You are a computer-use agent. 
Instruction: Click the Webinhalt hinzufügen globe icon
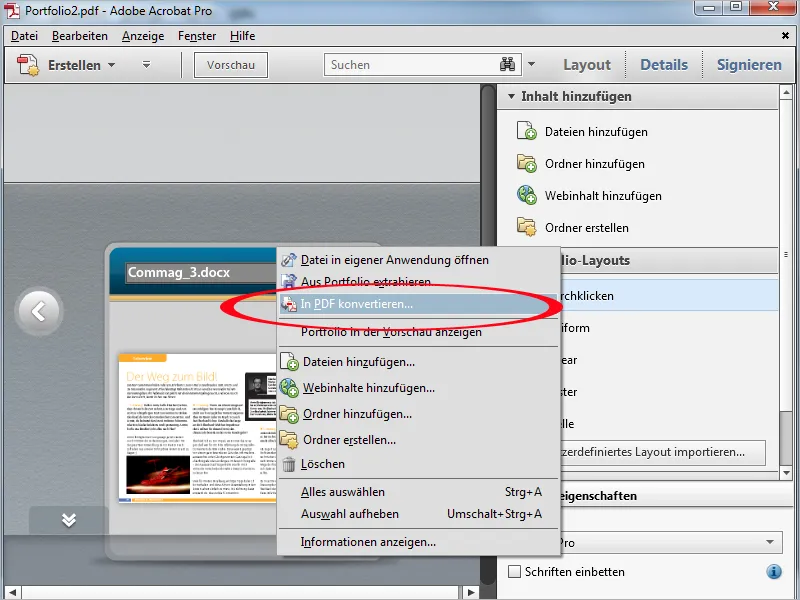(527, 195)
